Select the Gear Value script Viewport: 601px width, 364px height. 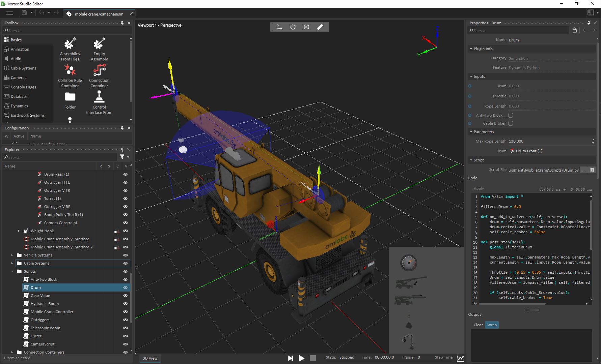point(40,296)
